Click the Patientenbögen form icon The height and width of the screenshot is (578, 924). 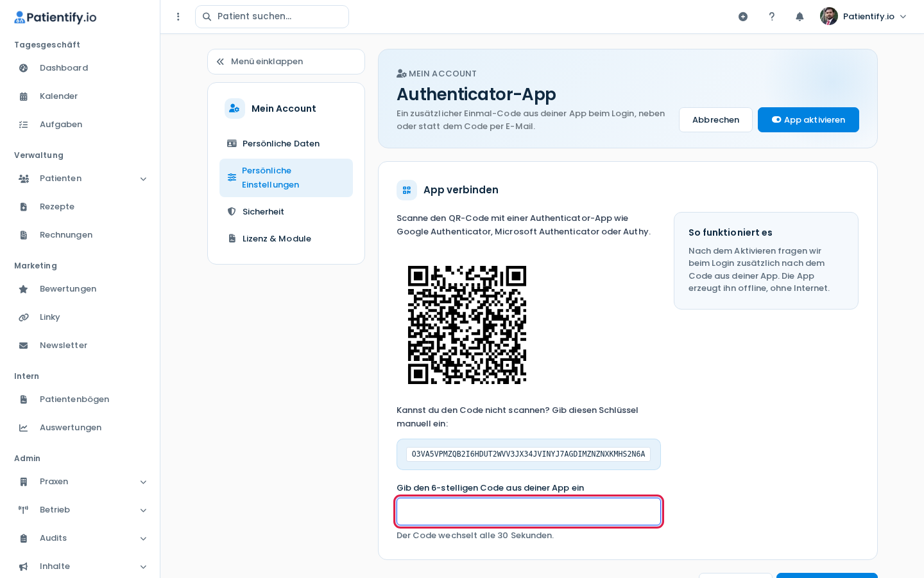(x=24, y=399)
